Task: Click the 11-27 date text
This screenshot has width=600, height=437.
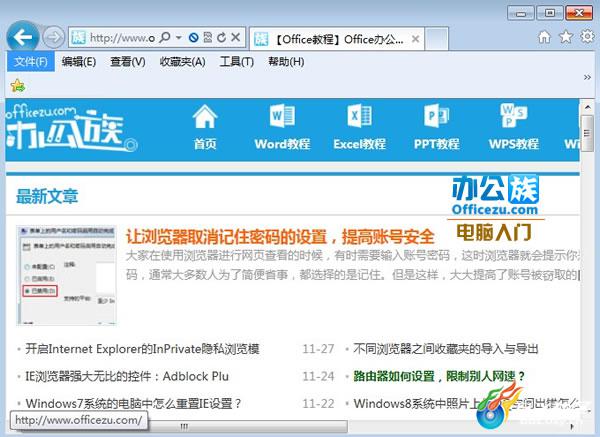Action: [x=318, y=349]
